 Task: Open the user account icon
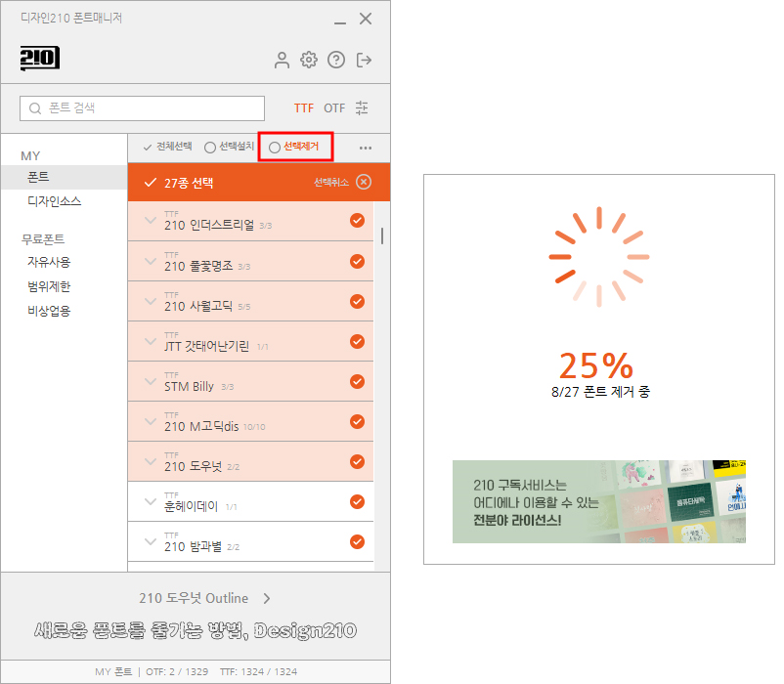(282, 60)
